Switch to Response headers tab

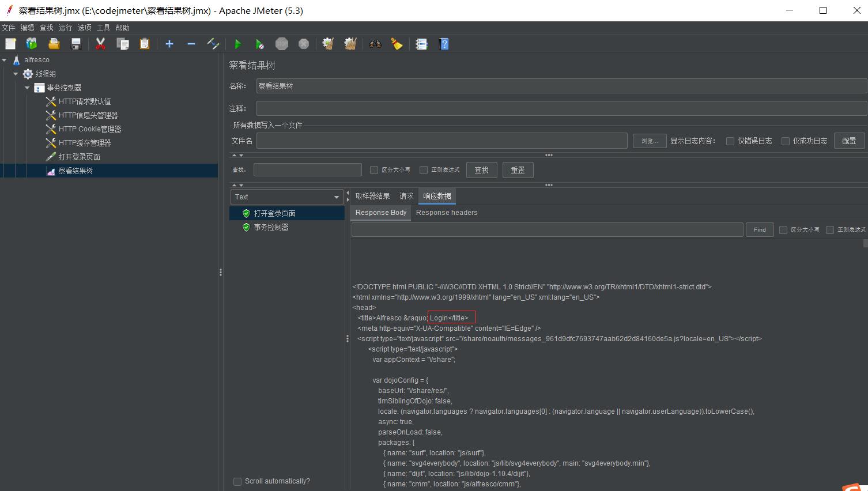(x=447, y=213)
